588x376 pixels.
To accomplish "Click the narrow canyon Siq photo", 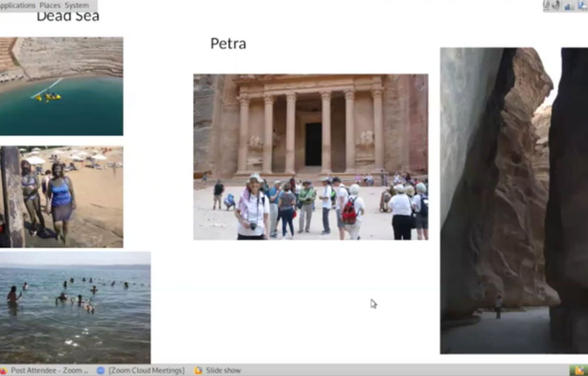I will pos(513,201).
